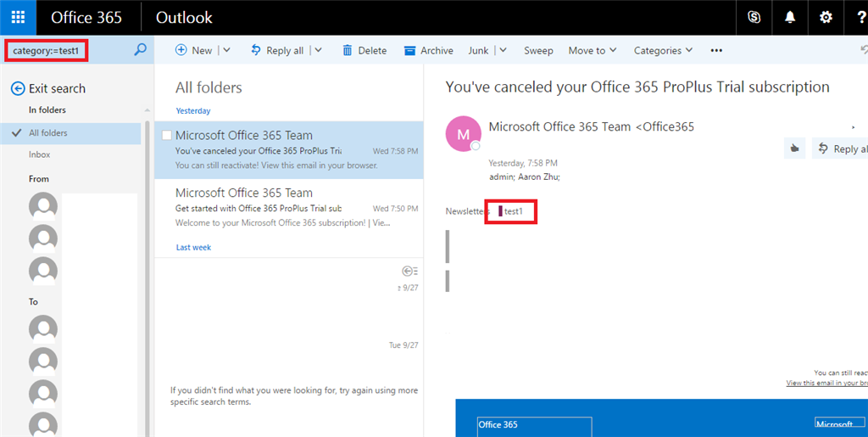
Task: Click the third avatar under To
Action: tap(43, 393)
